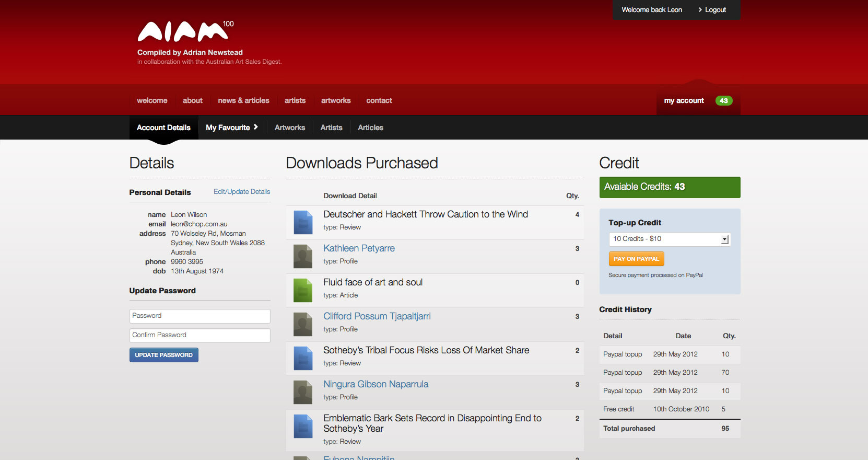868x460 pixels.
Task: Open the welcome menu item
Action: click(x=152, y=100)
